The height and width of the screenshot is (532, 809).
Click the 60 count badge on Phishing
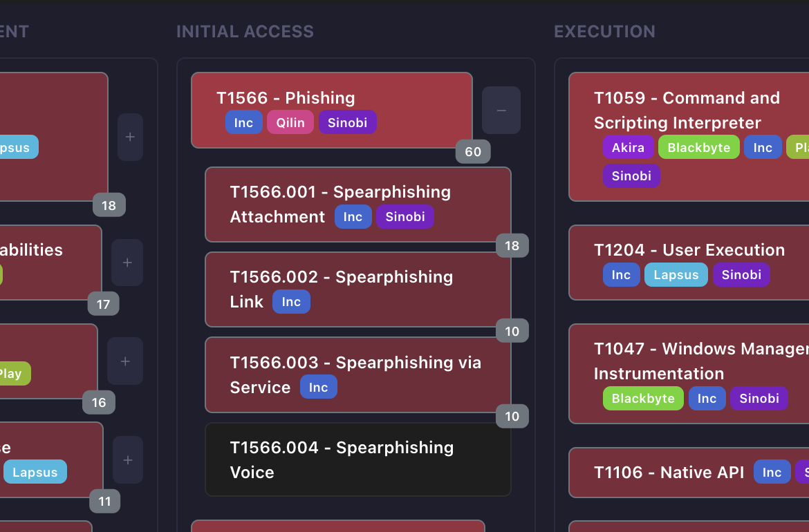pyautogui.click(x=473, y=151)
